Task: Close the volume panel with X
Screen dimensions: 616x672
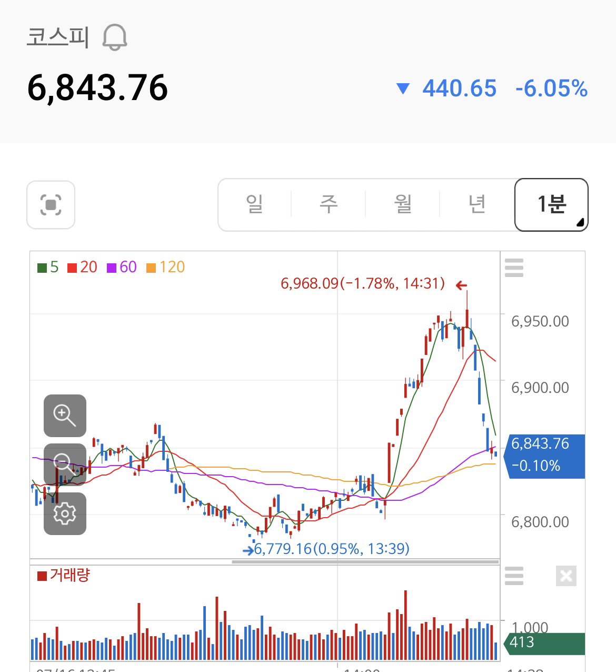Action: tap(566, 576)
